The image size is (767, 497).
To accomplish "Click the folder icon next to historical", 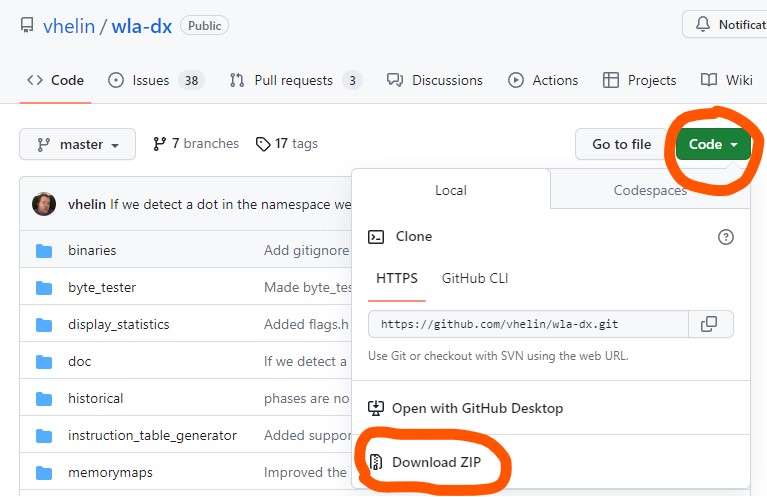I will [x=44, y=398].
